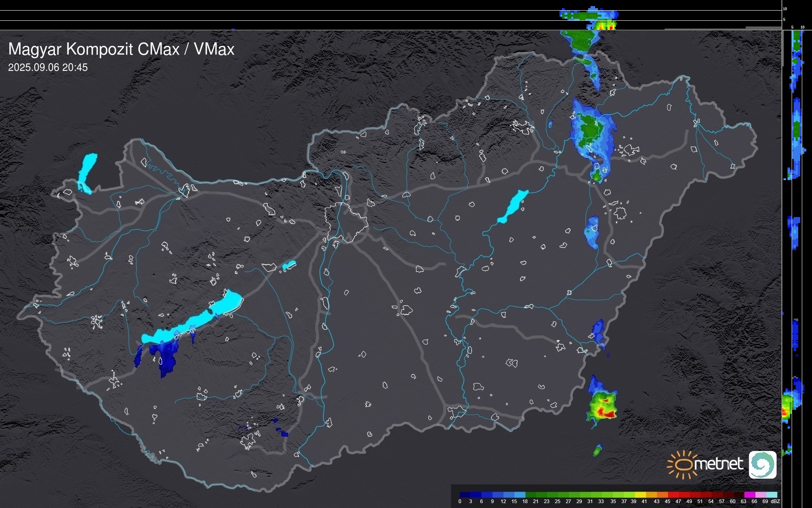The width and height of the screenshot is (812, 508).
Task: Click the dBZ unit label on the legend
Action: click(775, 501)
